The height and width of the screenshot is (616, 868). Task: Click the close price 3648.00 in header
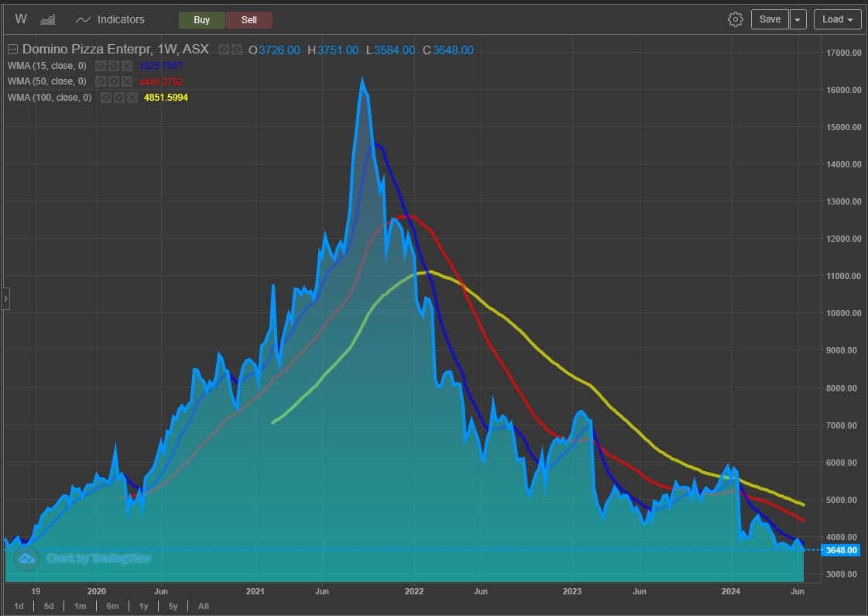point(453,50)
